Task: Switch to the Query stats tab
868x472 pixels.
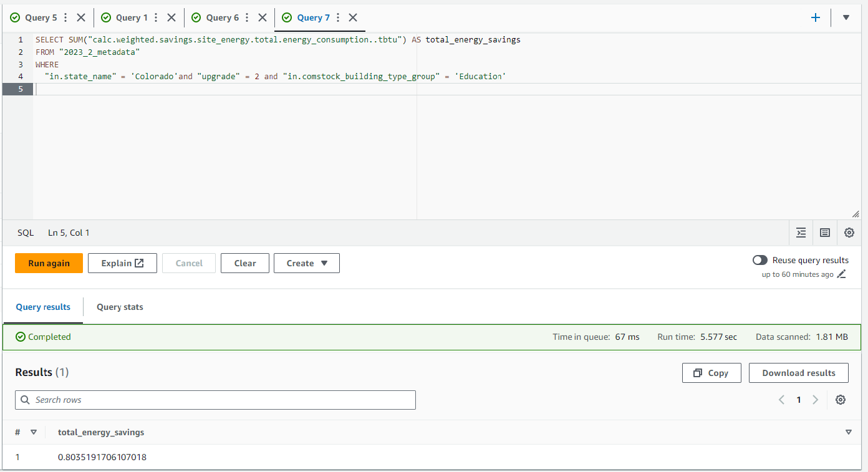Action: 120,307
